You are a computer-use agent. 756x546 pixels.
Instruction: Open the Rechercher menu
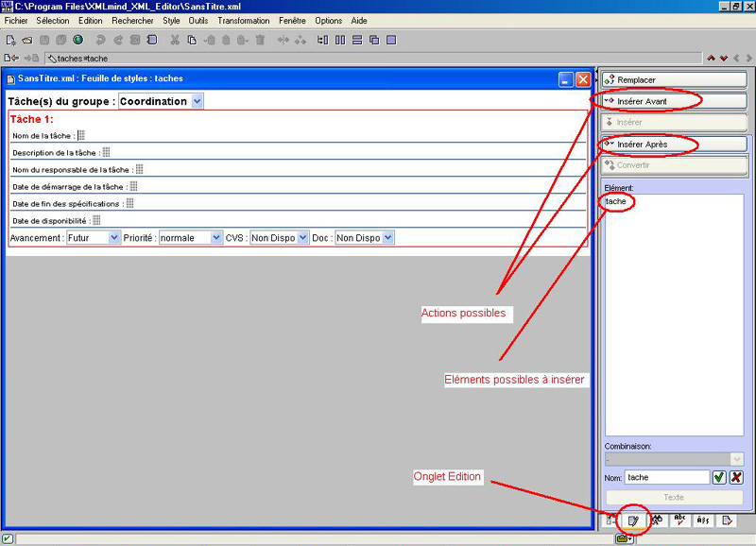(x=132, y=20)
